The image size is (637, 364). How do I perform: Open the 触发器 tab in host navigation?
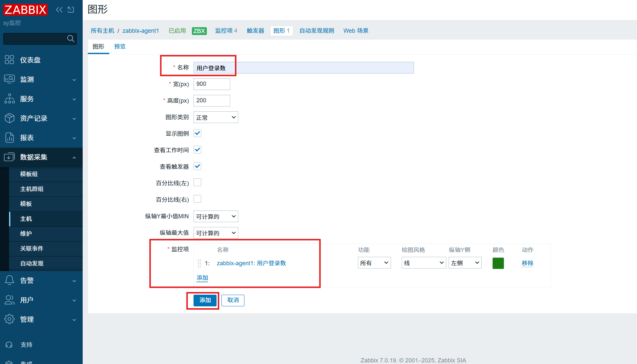pos(255,31)
